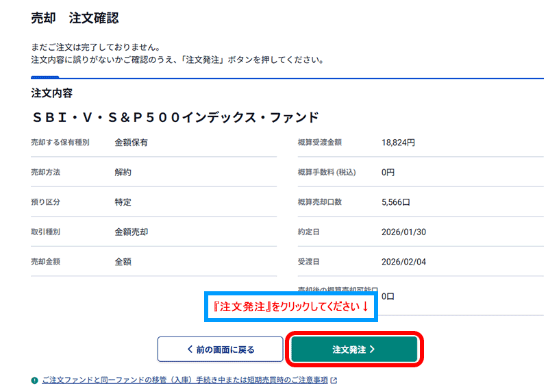This screenshot has height=392, width=548.
Task: Click the 売却金額 value 全額
Action: pos(123,262)
